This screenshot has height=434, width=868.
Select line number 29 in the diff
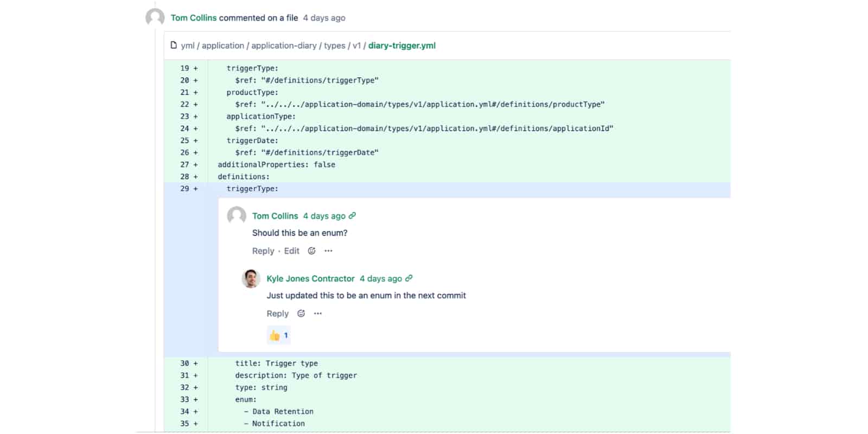185,189
